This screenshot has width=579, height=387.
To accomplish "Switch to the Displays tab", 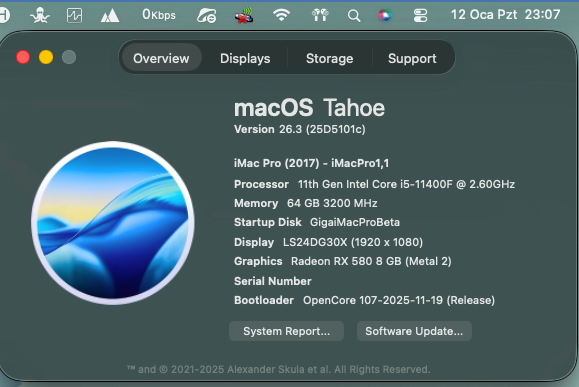I will (245, 58).
